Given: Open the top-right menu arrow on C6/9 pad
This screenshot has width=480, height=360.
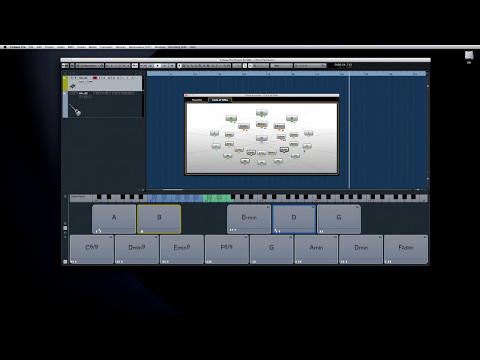Looking at the screenshot, I should coord(111,237).
